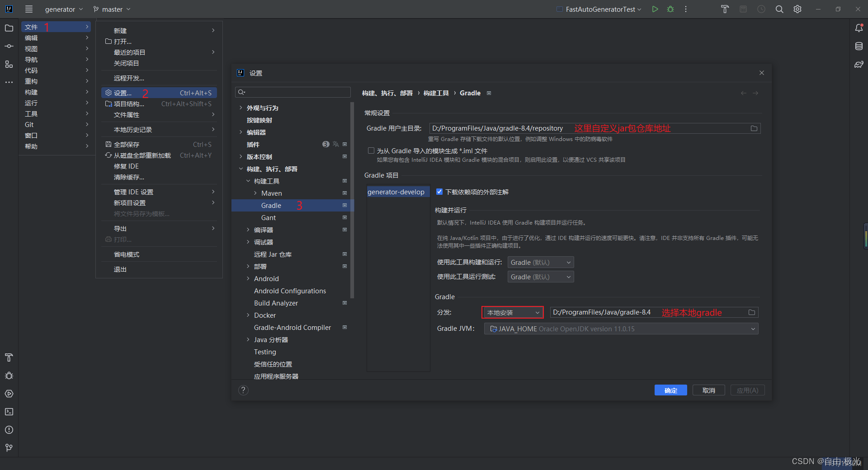Run the FastAutoGeneratorTest configuration
This screenshot has height=470, width=868.
click(x=655, y=9)
